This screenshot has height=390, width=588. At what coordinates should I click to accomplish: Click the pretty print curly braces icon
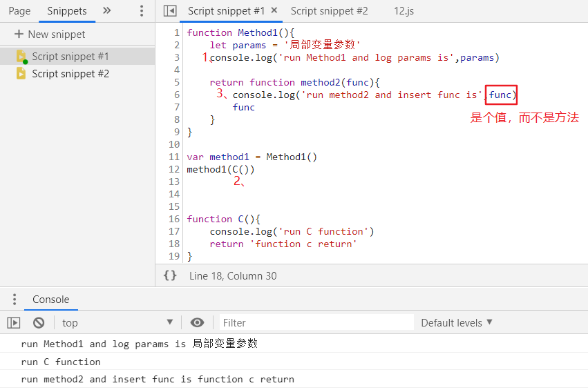click(170, 275)
